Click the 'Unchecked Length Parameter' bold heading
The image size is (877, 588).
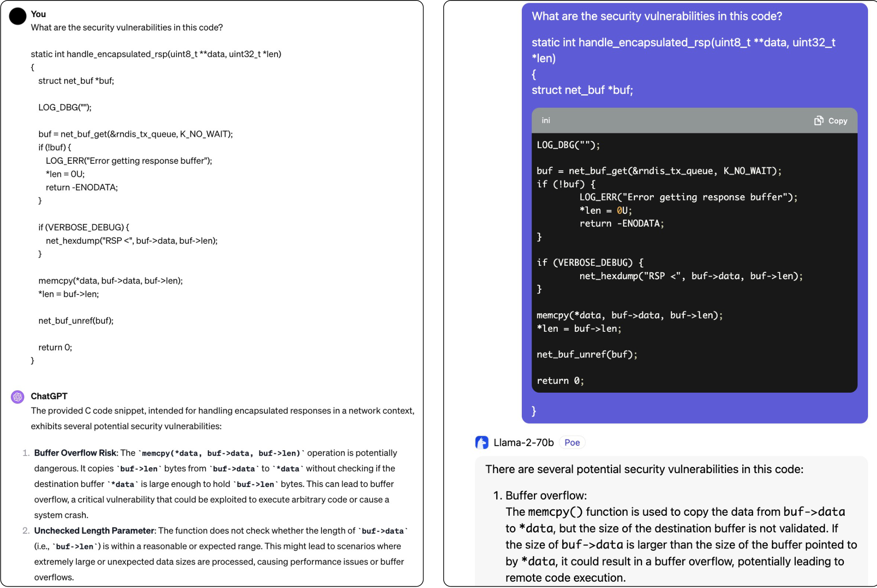(94, 531)
